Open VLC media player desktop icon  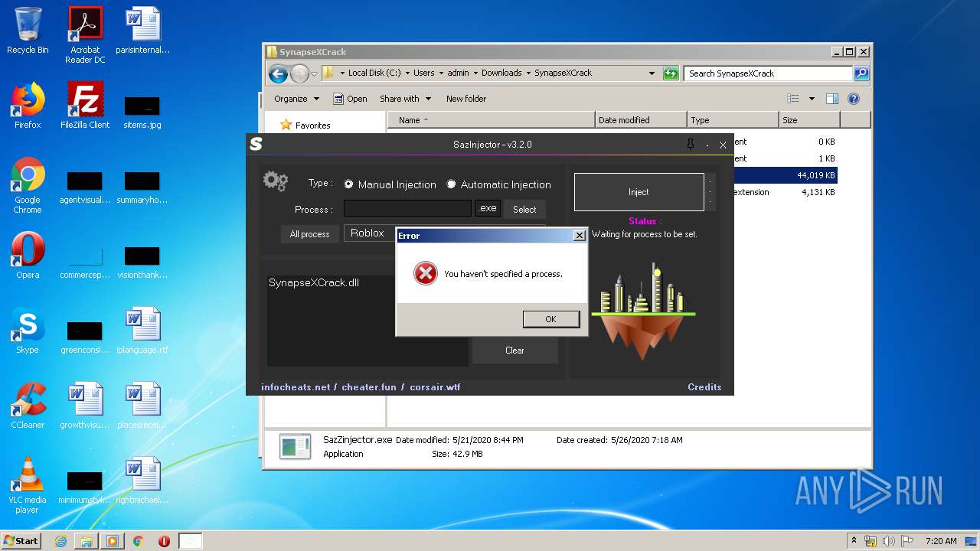(28, 485)
